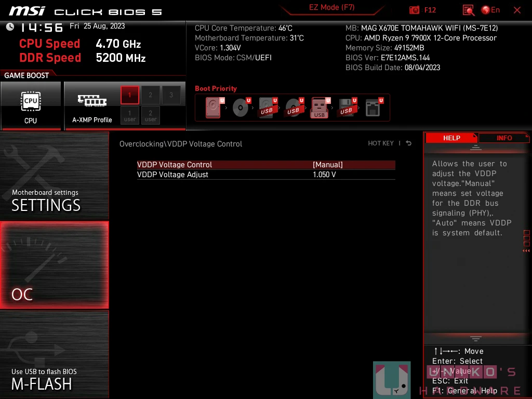Select user profile 1
This screenshot has height=399, width=532.
tap(129, 116)
